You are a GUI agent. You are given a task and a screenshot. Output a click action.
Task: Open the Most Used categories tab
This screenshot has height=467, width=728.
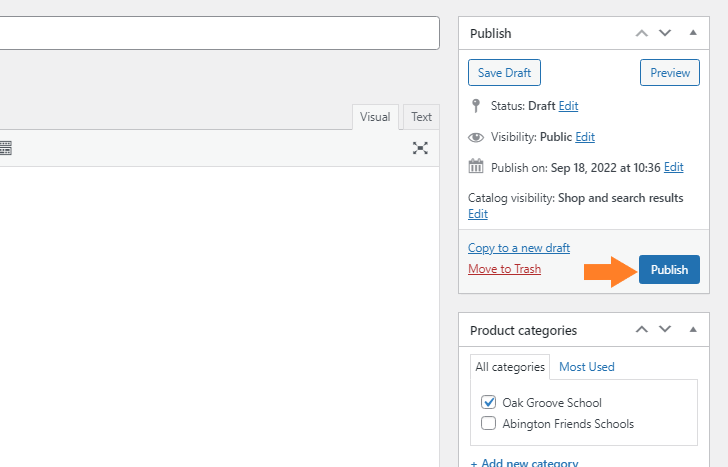(586, 367)
